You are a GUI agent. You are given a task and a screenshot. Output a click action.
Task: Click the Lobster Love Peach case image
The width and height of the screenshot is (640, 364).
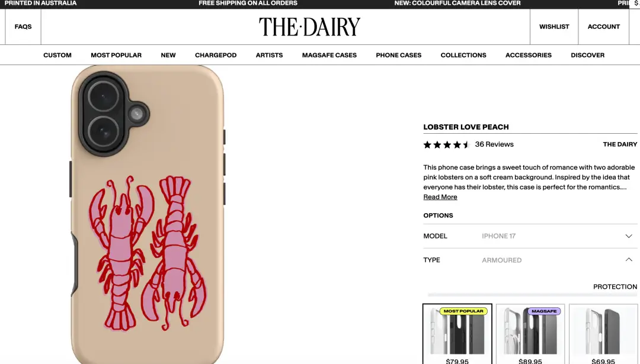click(148, 214)
